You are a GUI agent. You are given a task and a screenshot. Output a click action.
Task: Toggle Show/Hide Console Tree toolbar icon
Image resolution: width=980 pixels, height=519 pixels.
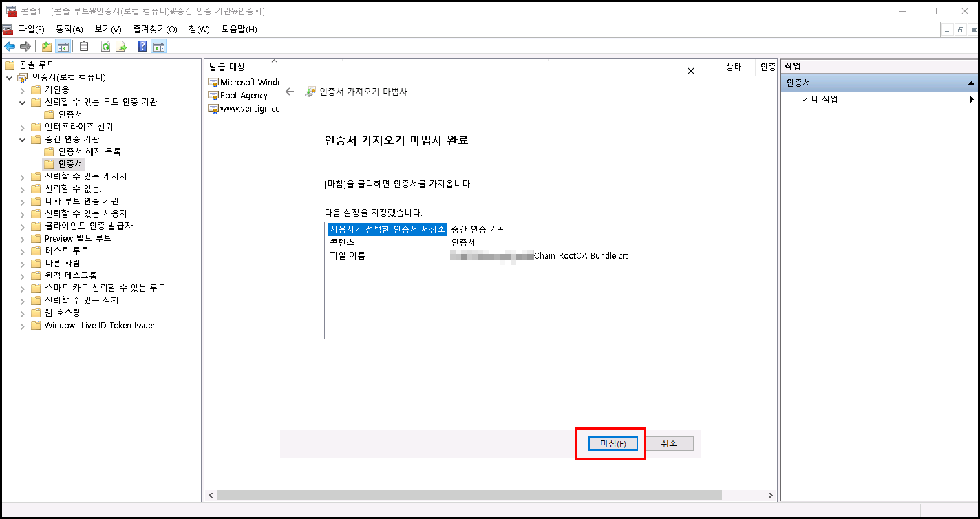coord(63,46)
